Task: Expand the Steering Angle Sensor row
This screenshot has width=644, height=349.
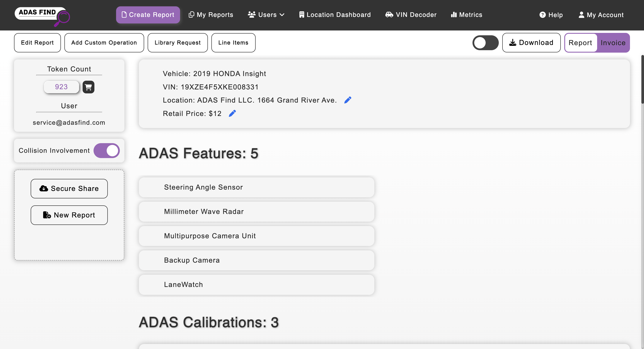Action: (x=257, y=187)
